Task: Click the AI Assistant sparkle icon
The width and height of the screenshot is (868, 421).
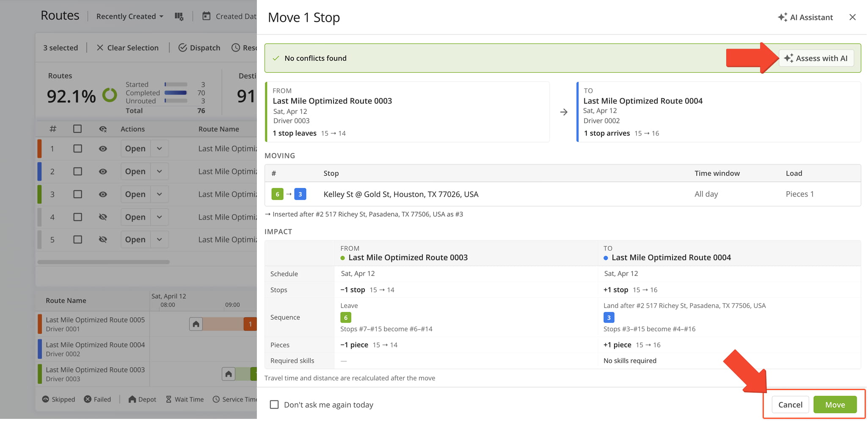Action: (x=783, y=17)
